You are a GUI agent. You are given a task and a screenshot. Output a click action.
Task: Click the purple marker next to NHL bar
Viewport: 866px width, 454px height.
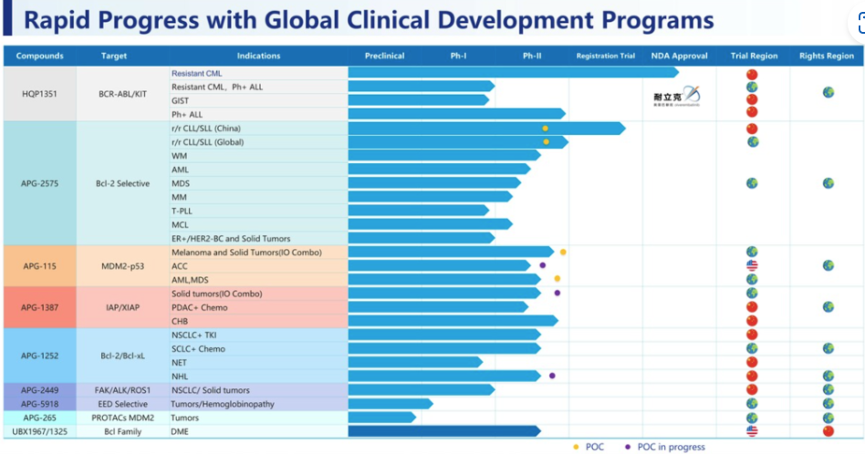[552, 376]
